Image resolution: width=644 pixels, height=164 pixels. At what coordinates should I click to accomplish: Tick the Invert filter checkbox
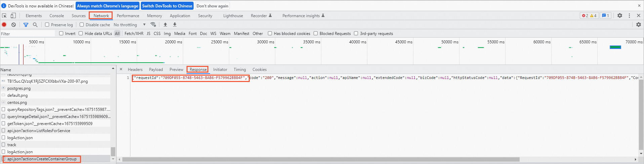pos(61,33)
